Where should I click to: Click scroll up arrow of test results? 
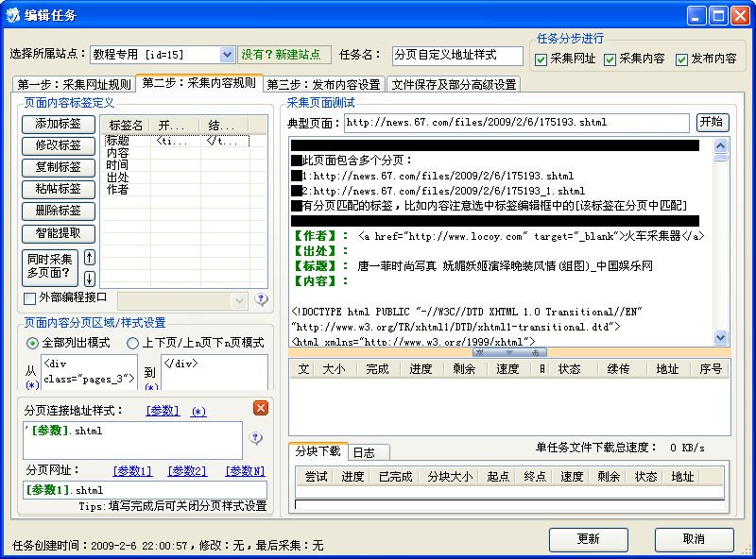pos(721,145)
